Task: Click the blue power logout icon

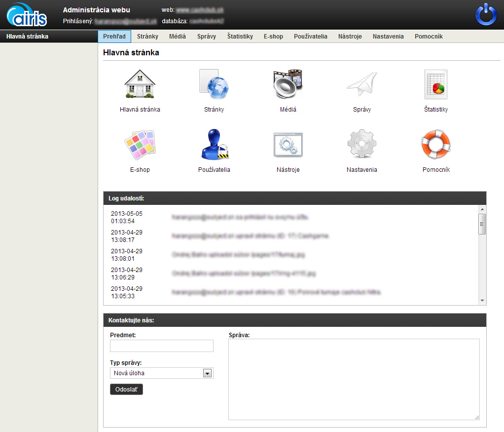Action: coord(486,15)
